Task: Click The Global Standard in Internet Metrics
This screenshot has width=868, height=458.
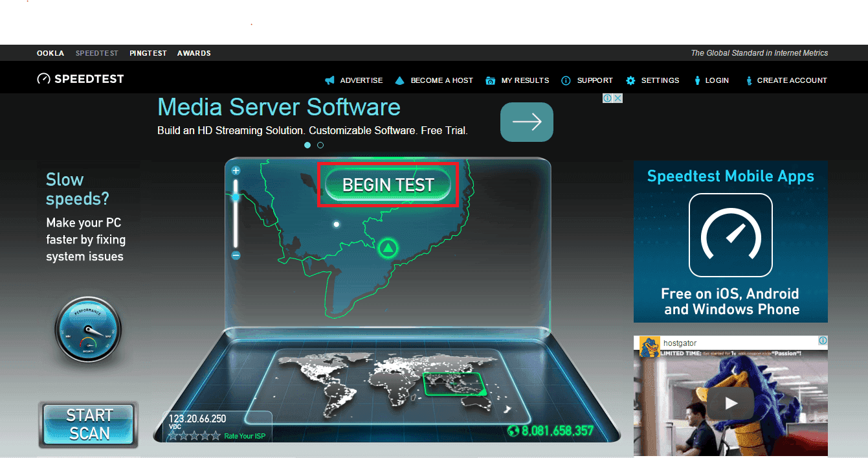Action: [759, 53]
